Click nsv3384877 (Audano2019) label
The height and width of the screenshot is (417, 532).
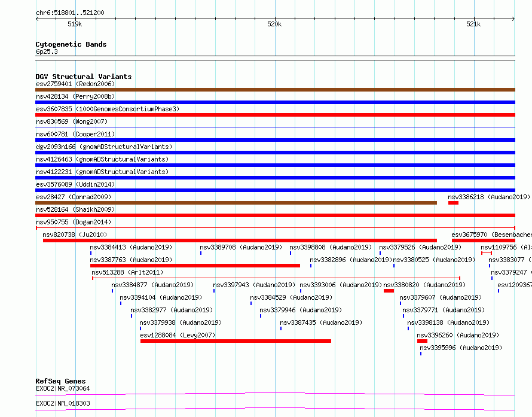point(152,285)
